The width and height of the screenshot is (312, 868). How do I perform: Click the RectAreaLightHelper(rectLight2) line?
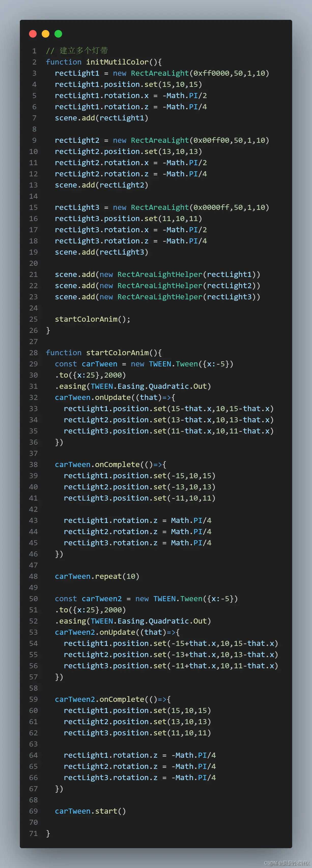tap(158, 285)
